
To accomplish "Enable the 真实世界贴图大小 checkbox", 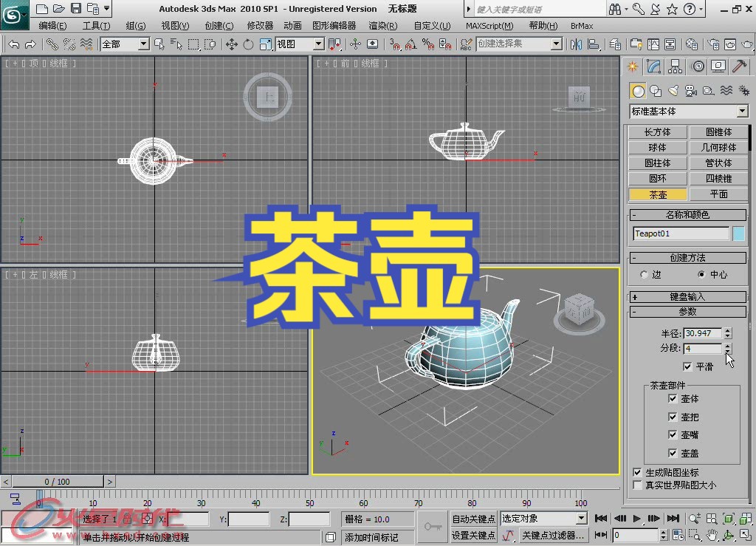I will tap(636, 484).
